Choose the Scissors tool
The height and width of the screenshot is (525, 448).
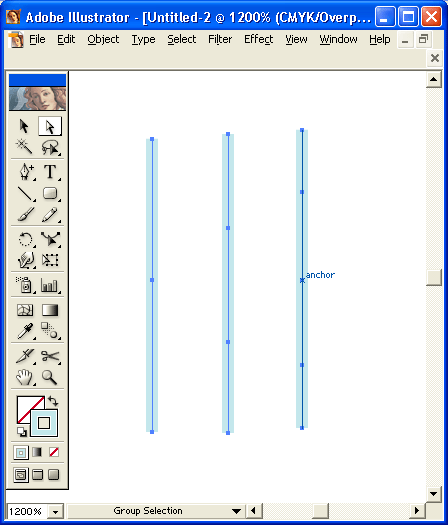50,356
